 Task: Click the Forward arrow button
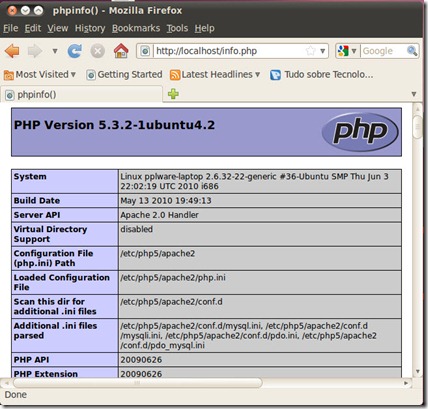35,51
